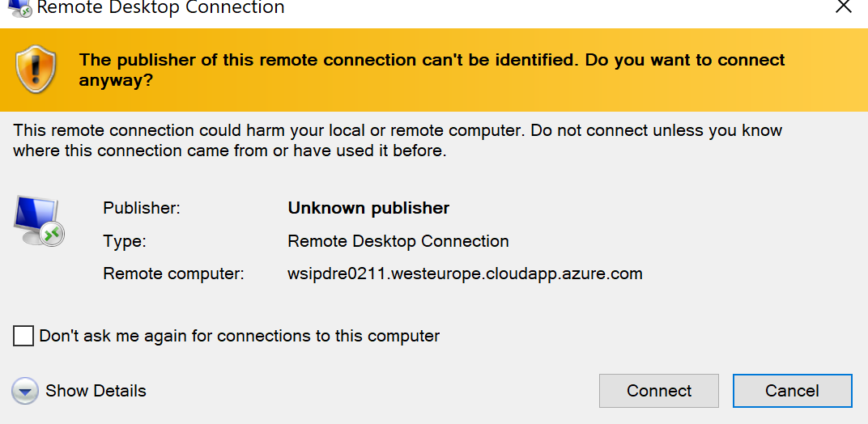Click the yellow warning shield icon
The image size is (868, 424).
click(36, 70)
